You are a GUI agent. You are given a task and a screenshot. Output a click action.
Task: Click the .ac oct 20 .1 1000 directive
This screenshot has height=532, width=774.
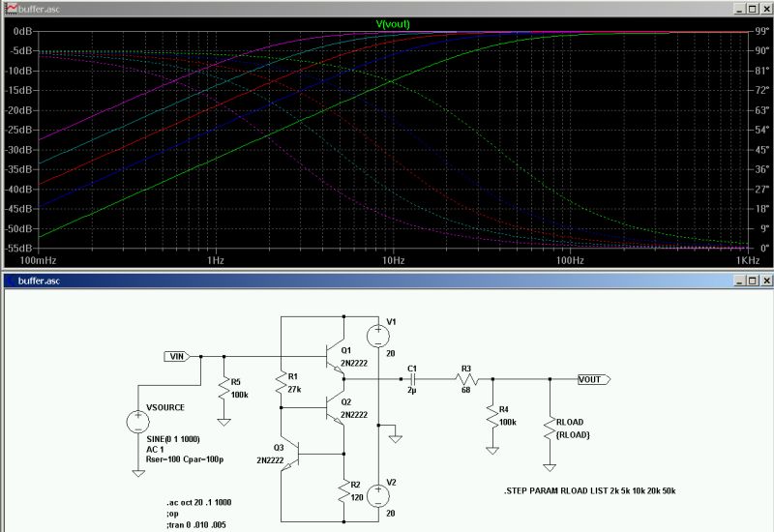199,502
